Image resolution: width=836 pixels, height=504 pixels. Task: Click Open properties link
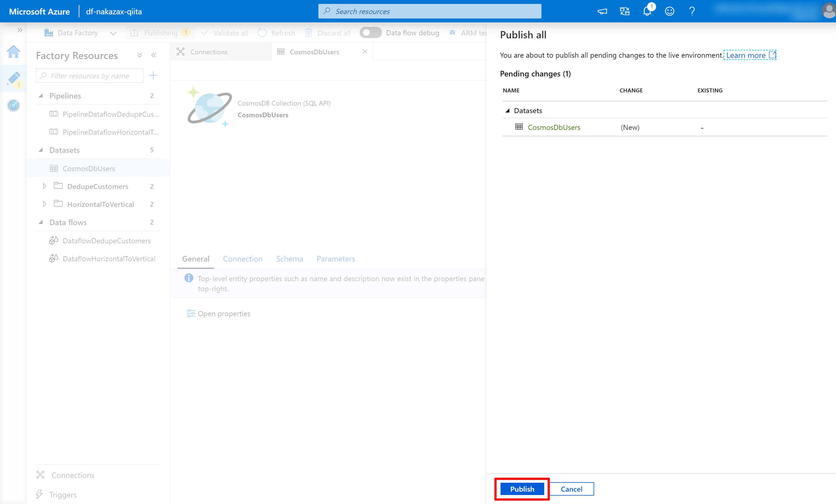point(218,314)
